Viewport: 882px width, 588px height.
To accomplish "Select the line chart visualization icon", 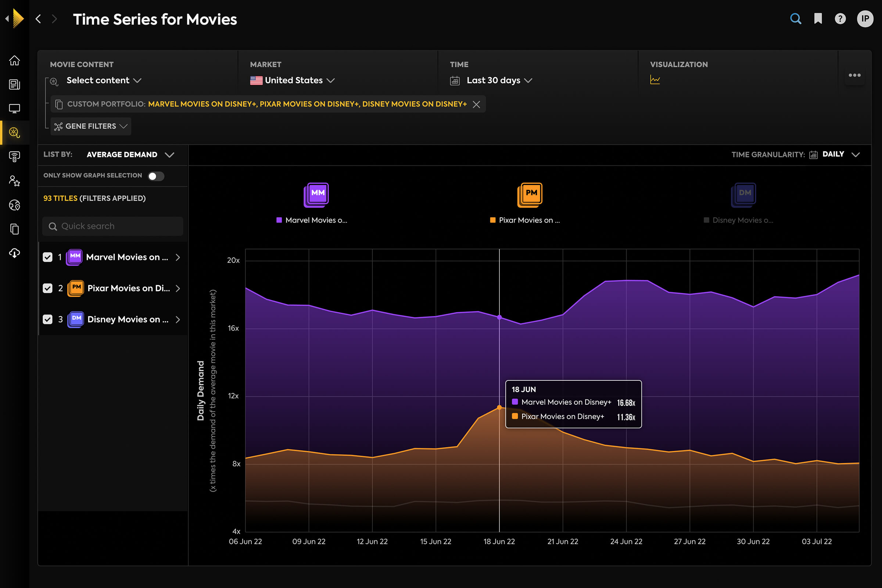I will pyautogui.click(x=655, y=80).
